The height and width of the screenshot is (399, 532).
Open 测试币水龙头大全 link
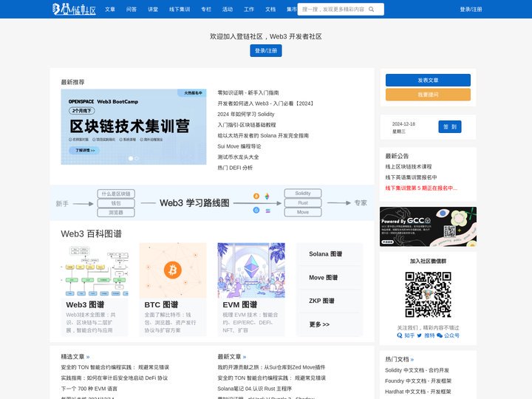(238, 157)
